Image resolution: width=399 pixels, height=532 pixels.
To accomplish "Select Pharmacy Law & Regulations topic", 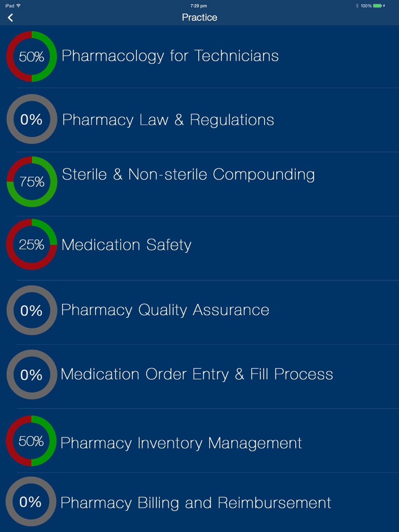I will 168,120.
